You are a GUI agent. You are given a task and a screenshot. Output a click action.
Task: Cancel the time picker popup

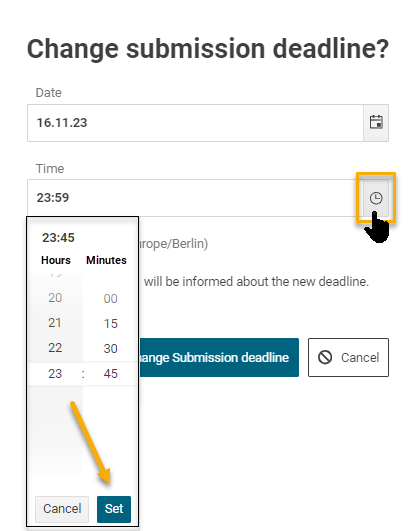62,509
